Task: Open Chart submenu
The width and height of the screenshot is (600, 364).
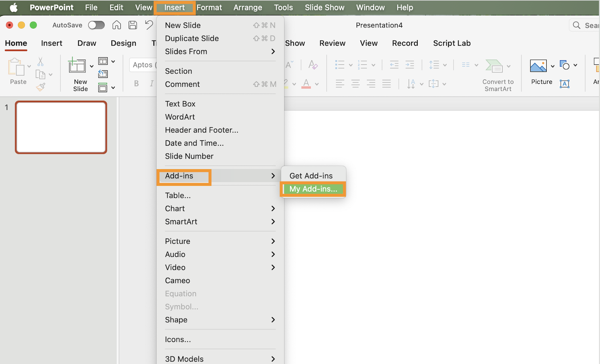Action: coord(220,209)
